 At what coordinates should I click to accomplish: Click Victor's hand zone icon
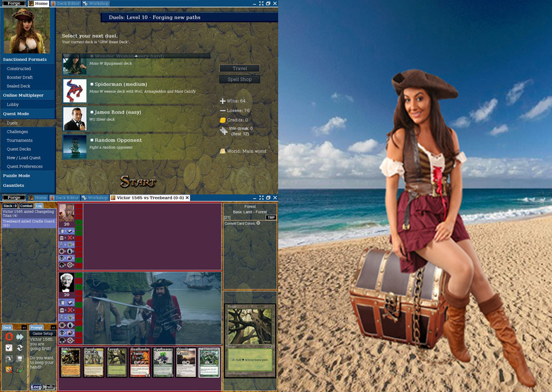(63, 303)
